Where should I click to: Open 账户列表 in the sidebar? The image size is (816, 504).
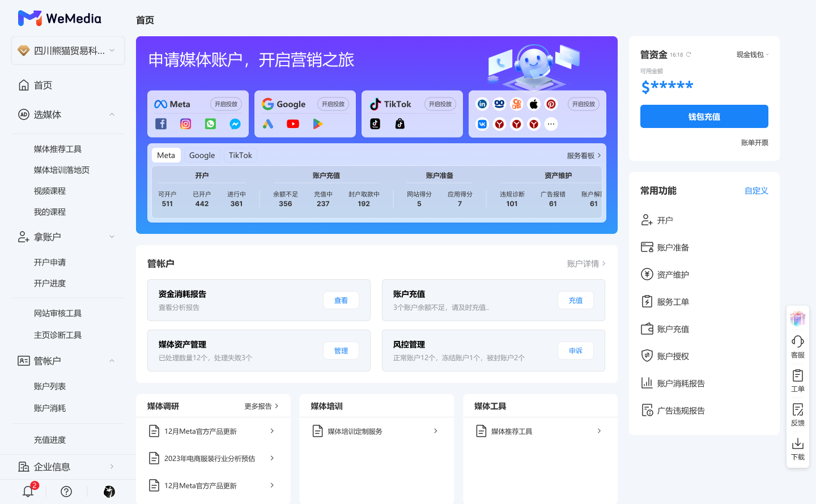click(x=50, y=386)
